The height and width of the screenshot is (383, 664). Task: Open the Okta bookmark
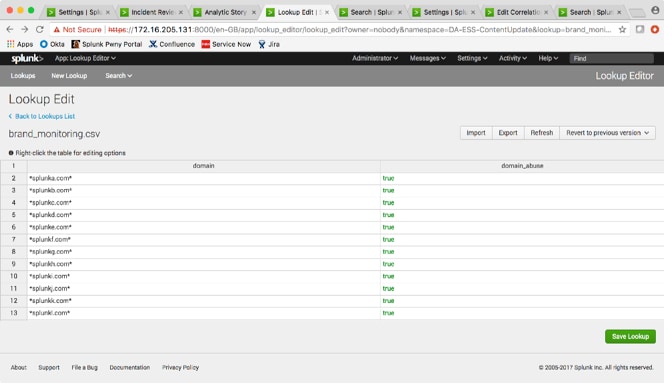click(x=52, y=44)
